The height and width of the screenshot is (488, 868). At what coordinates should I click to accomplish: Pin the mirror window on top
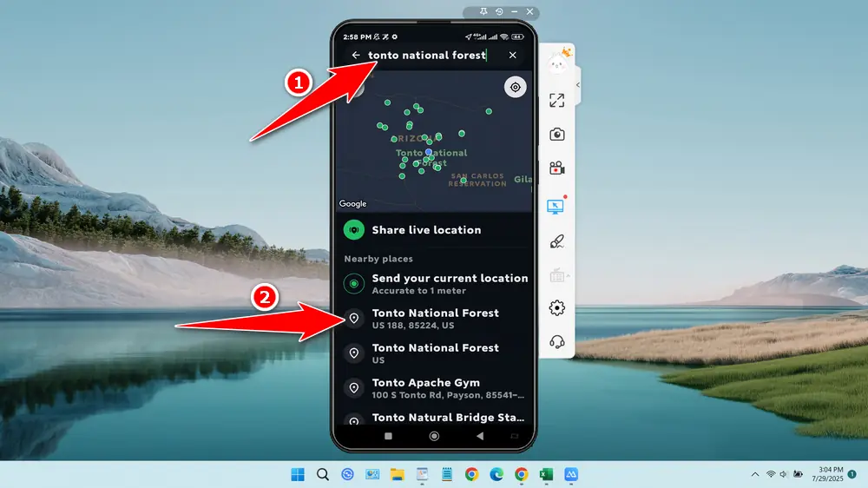click(x=483, y=11)
